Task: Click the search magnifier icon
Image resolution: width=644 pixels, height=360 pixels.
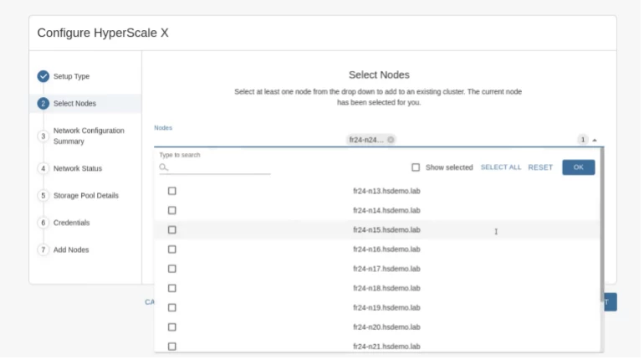Action: [x=164, y=167]
